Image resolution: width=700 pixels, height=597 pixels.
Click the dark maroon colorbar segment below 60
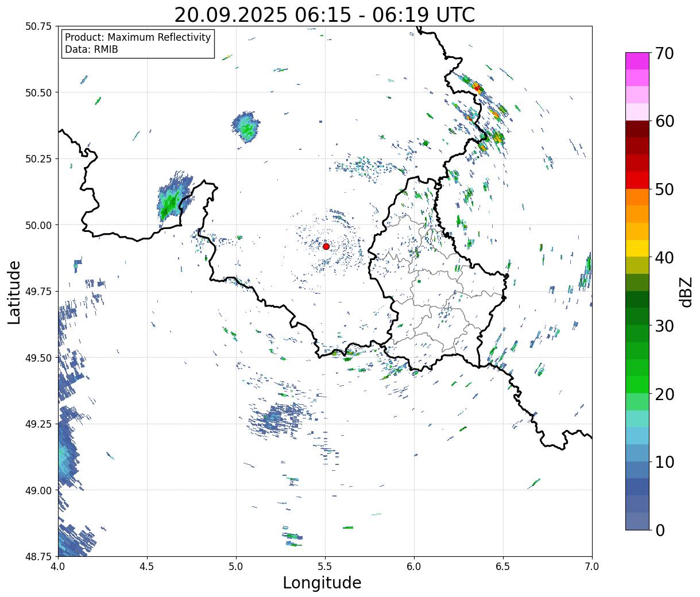(x=637, y=129)
